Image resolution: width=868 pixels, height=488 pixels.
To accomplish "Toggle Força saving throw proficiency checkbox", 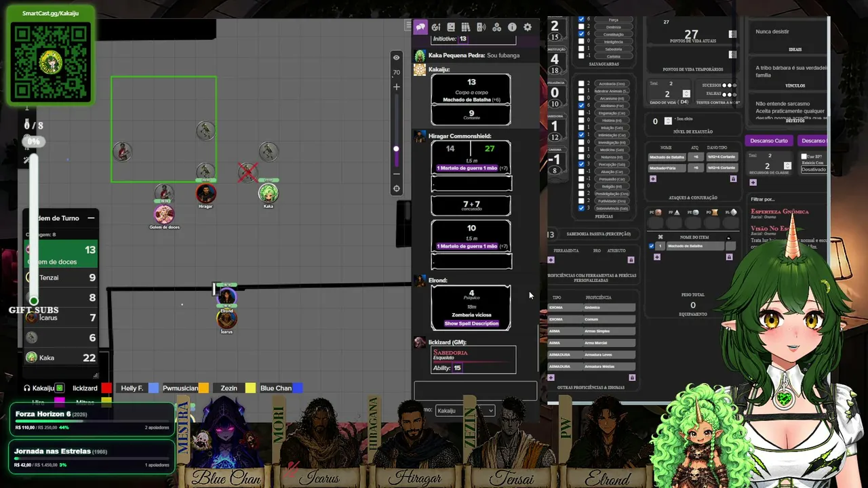I will [581, 20].
